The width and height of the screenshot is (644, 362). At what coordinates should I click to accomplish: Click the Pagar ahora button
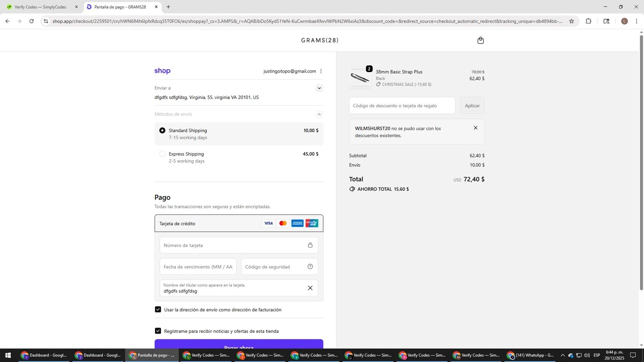239,344
